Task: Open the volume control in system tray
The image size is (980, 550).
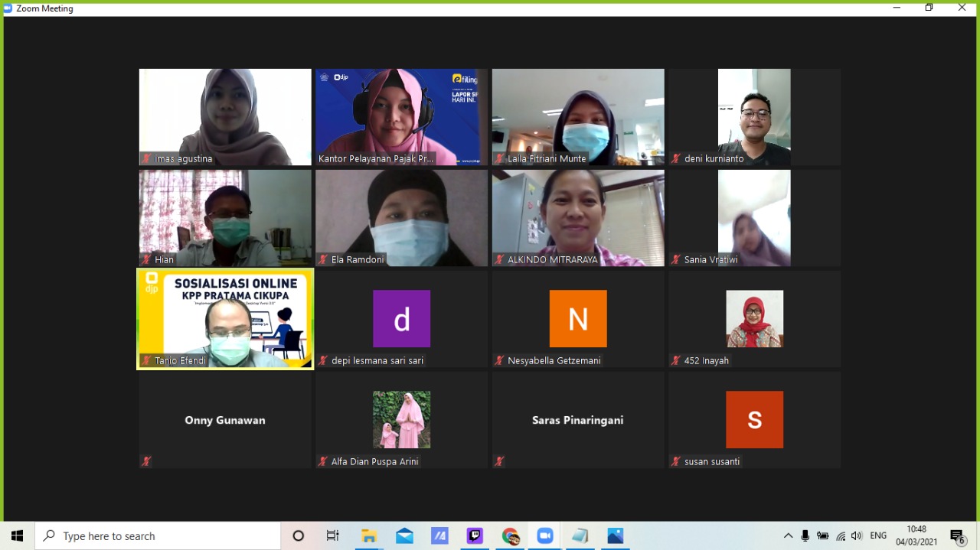Action: click(856, 536)
